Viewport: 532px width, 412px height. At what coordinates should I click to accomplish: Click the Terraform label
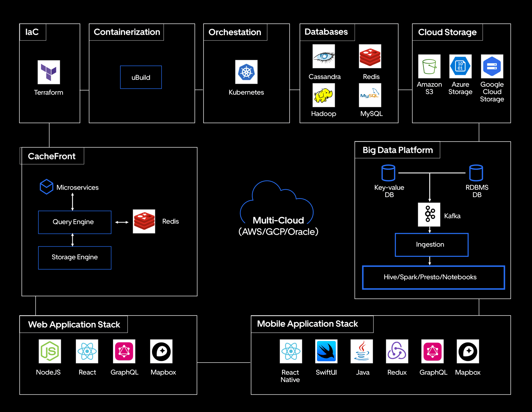click(48, 93)
